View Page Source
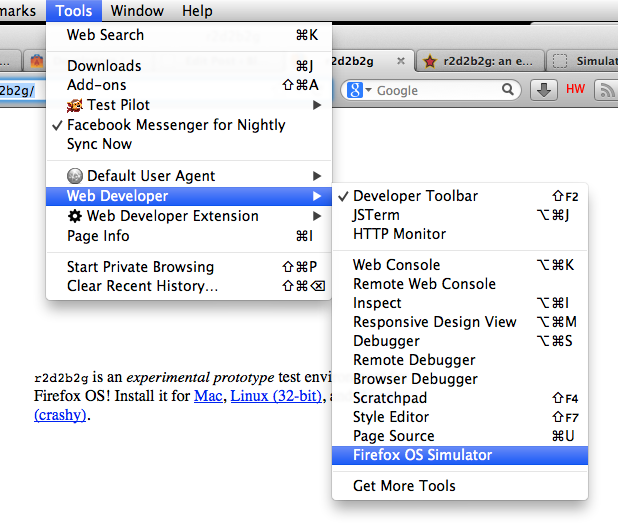 pyautogui.click(x=460, y=436)
